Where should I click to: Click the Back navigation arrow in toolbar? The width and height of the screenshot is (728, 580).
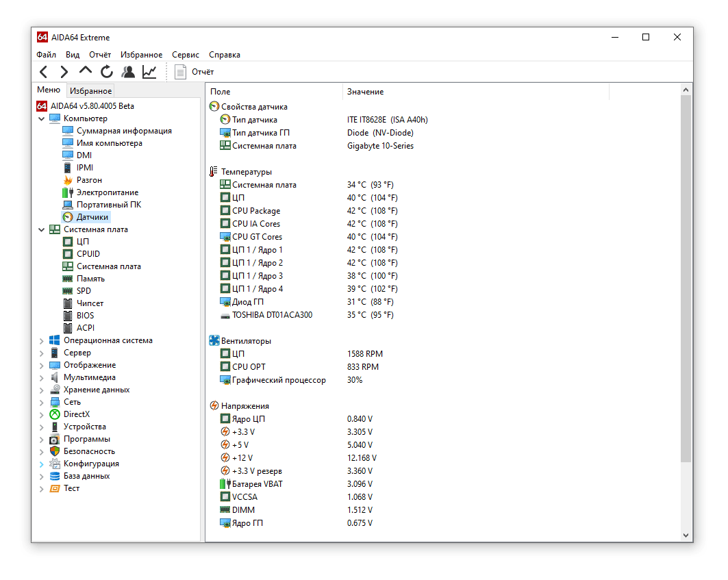[44, 72]
